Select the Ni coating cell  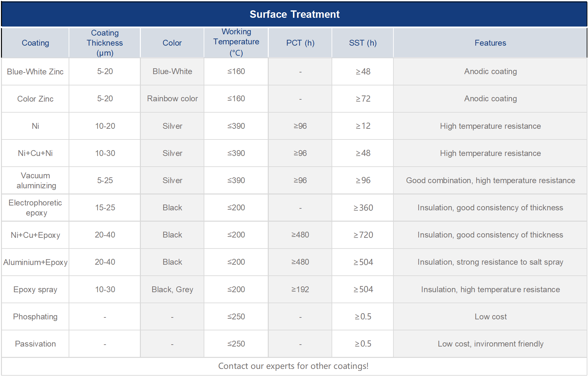click(x=35, y=126)
